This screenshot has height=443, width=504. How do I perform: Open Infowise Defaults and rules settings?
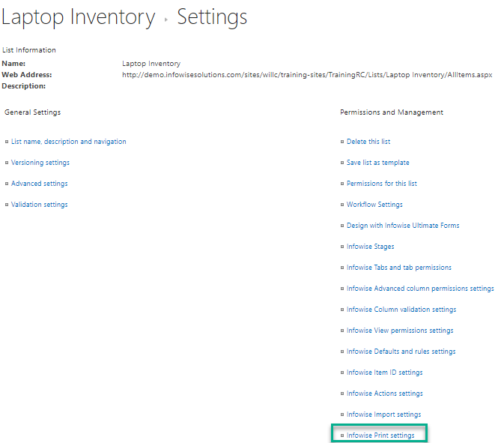coord(401,352)
